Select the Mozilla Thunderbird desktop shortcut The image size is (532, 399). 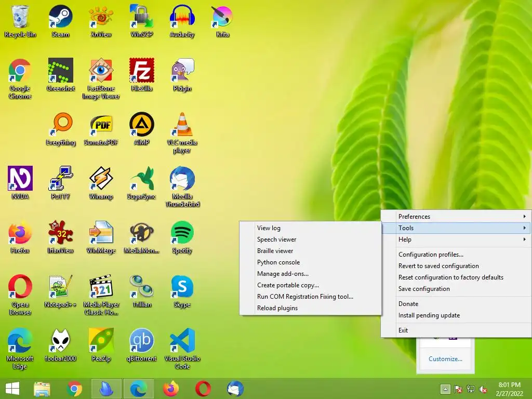(182, 187)
